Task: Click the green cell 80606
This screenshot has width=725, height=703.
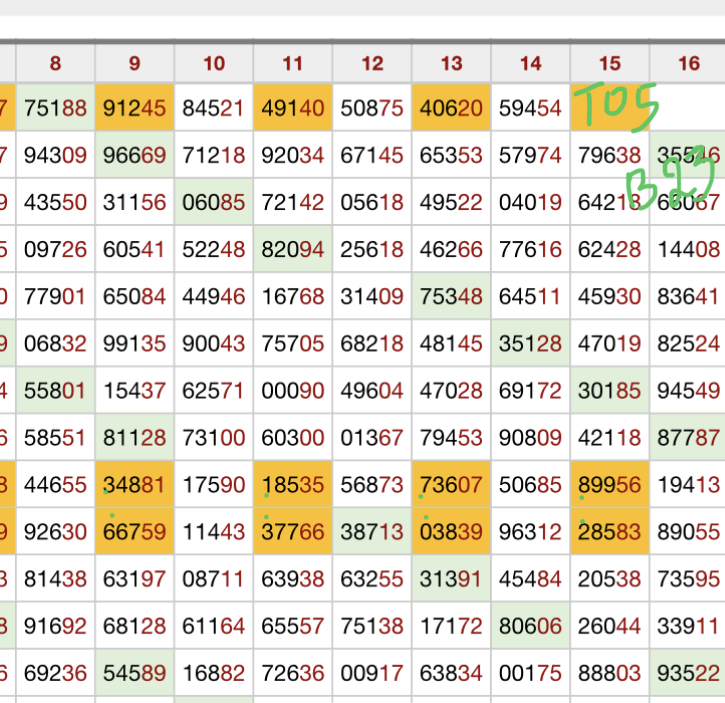Action: coord(530,626)
